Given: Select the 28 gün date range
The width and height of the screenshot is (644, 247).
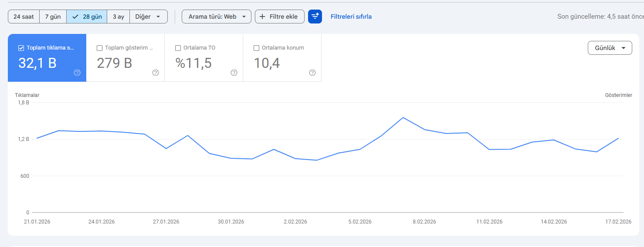Looking at the screenshot, I should tap(87, 17).
